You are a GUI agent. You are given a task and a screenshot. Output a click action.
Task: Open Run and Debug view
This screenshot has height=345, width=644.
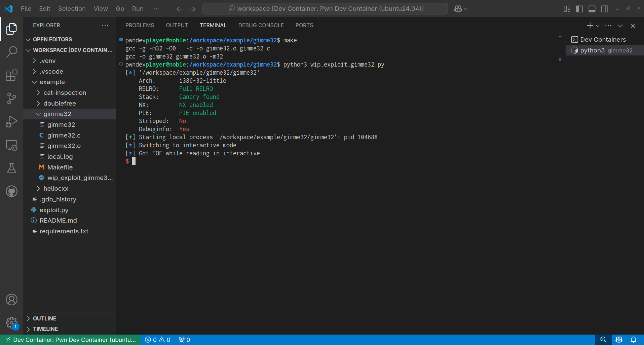[11, 122]
